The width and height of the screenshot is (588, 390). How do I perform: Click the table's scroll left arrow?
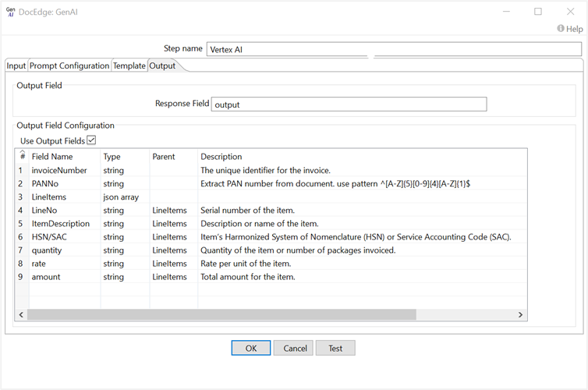(21, 314)
